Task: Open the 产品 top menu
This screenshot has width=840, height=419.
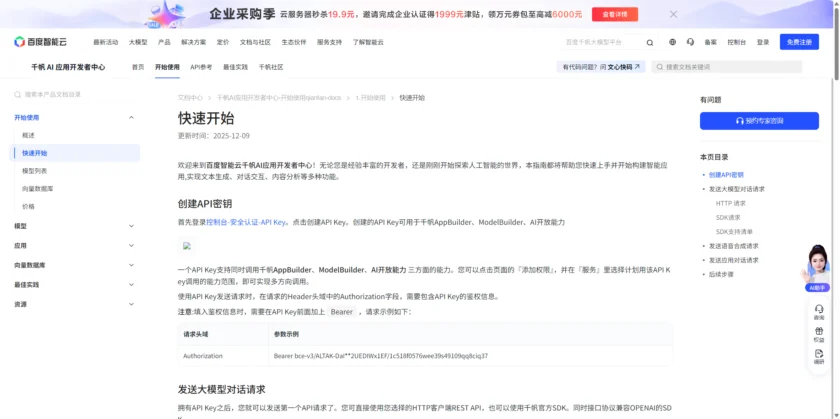Action: point(164,42)
